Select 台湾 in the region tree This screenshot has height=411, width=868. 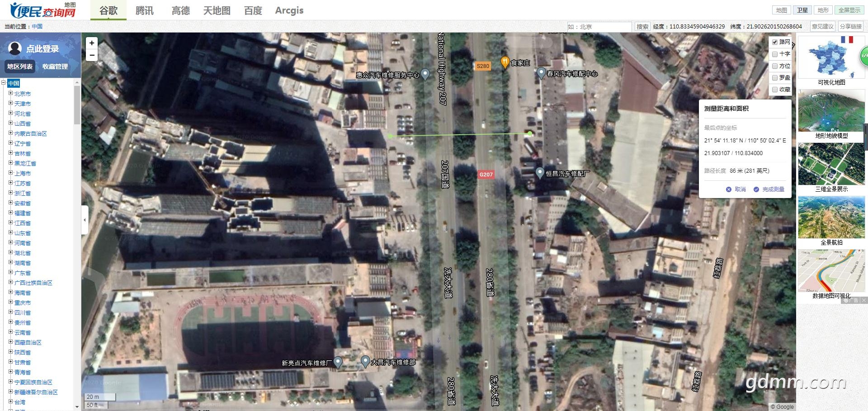click(x=20, y=402)
